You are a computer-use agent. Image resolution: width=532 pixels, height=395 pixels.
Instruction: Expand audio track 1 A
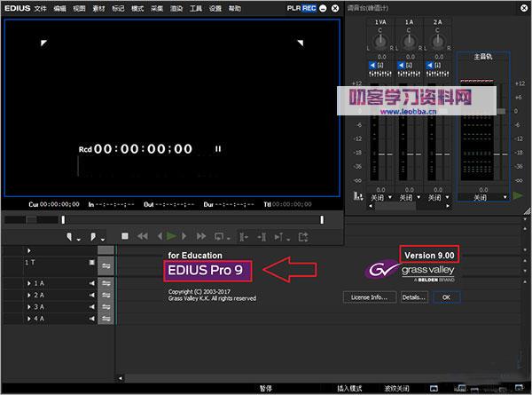pos(29,283)
